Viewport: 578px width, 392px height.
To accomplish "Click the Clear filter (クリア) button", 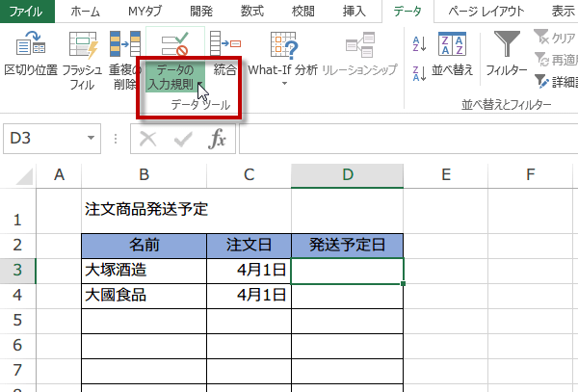I will (555, 38).
